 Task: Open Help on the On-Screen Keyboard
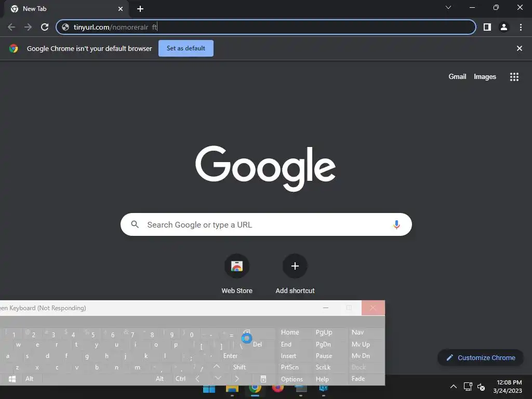(x=322, y=379)
